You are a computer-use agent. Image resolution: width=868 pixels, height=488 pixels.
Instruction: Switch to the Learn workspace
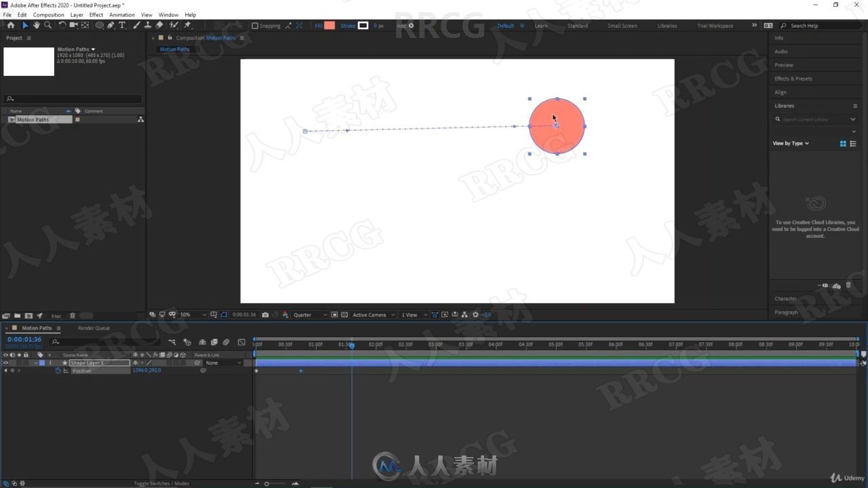pyautogui.click(x=541, y=26)
